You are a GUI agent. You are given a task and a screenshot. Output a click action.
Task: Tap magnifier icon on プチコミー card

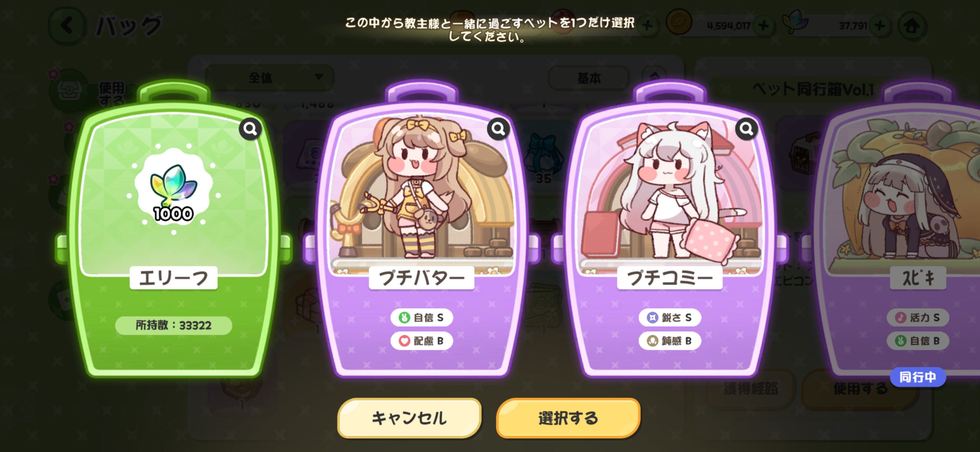coord(746,129)
